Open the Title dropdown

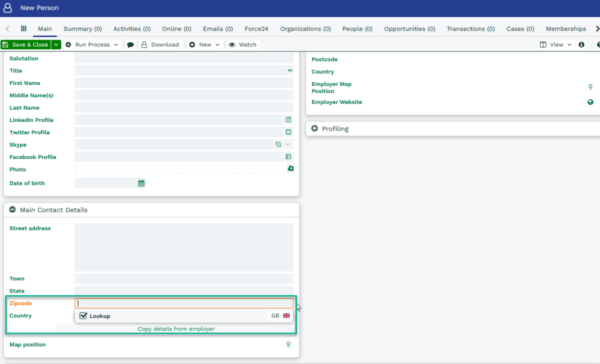click(289, 70)
